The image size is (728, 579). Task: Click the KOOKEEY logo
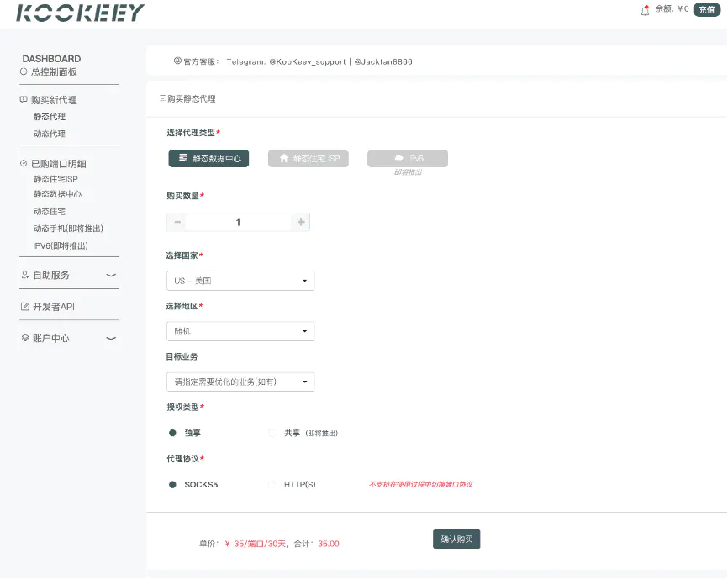80,13
